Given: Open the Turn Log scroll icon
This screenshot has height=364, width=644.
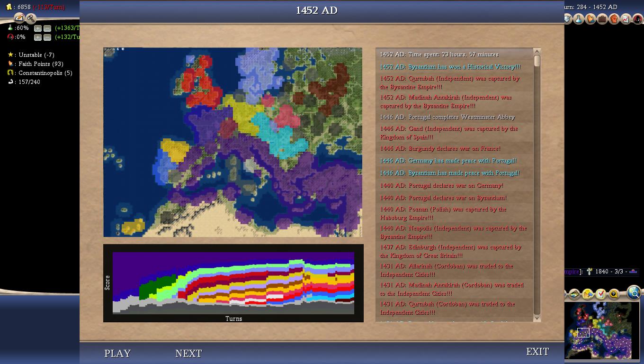Looking at the screenshot, I should (19, 18).
